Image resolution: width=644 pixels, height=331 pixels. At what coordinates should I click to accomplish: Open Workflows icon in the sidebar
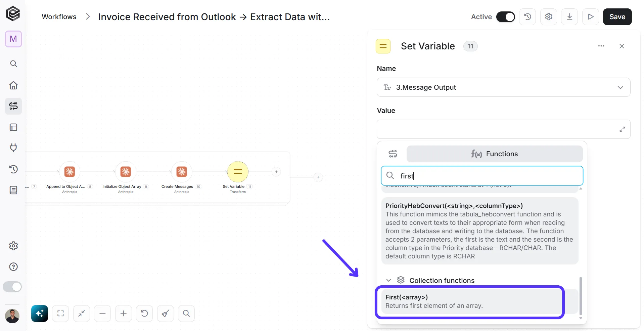tap(13, 106)
